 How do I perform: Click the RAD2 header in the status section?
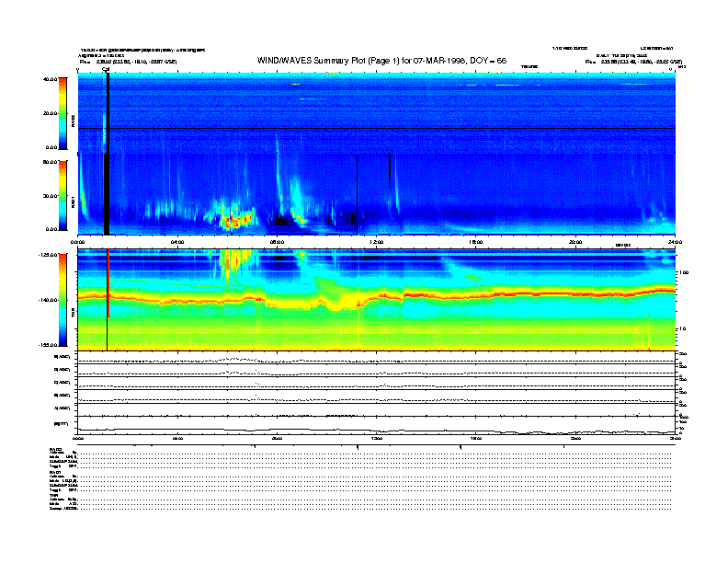point(55,449)
